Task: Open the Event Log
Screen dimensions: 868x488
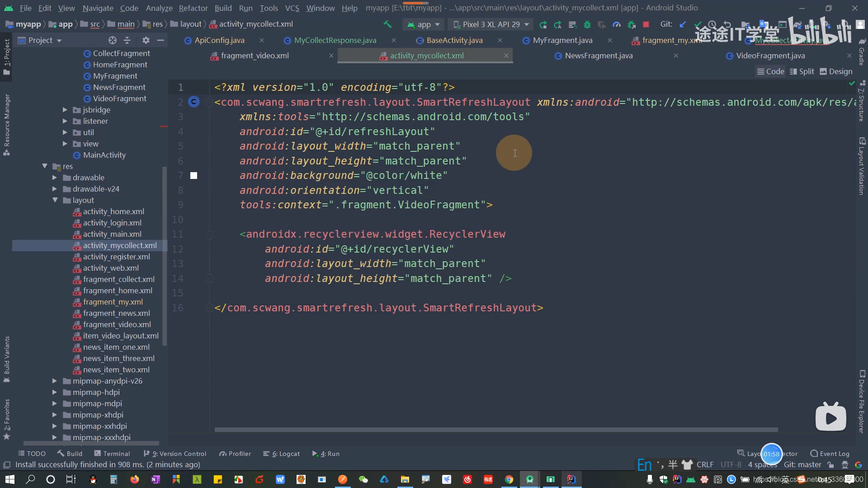Action: pos(830,454)
